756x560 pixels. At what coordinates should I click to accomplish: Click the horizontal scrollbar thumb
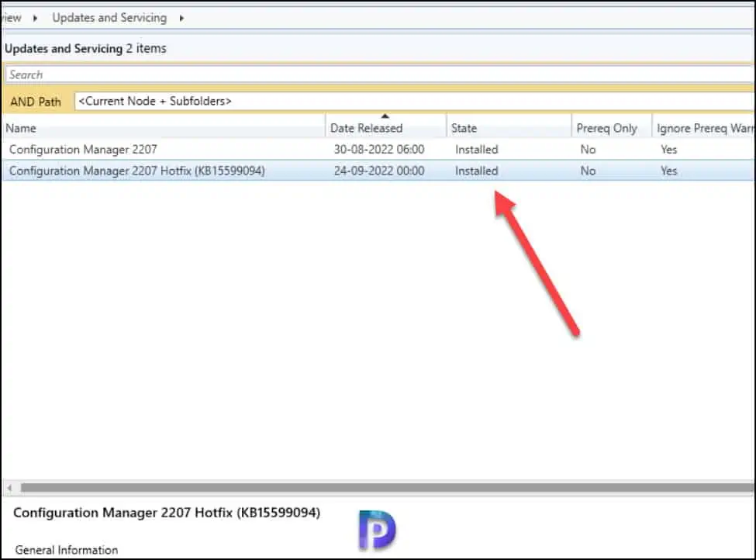pos(387,488)
